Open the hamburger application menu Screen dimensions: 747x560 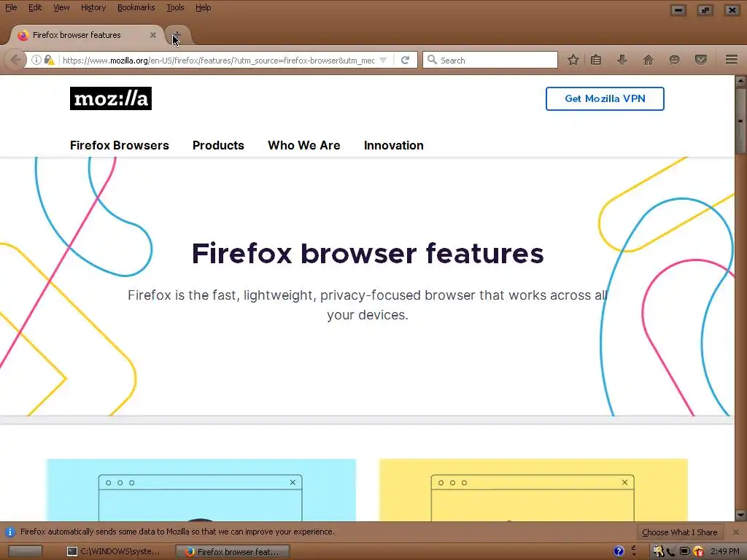point(732,60)
